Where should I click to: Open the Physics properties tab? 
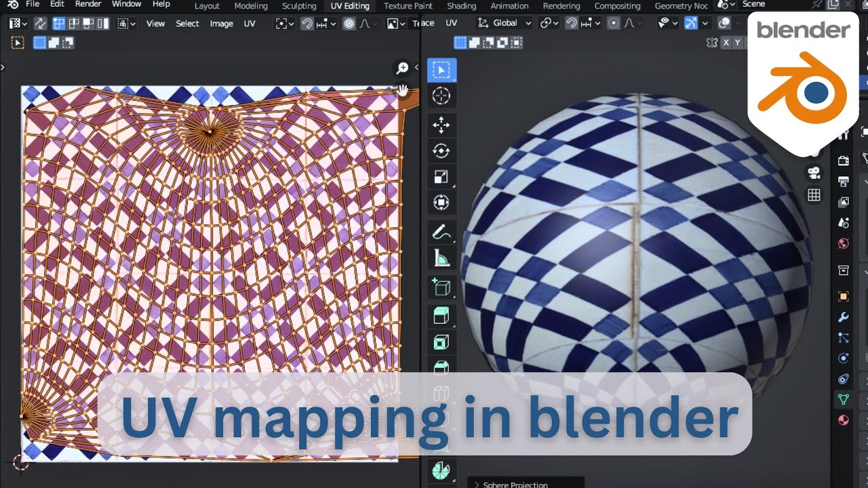tap(844, 358)
